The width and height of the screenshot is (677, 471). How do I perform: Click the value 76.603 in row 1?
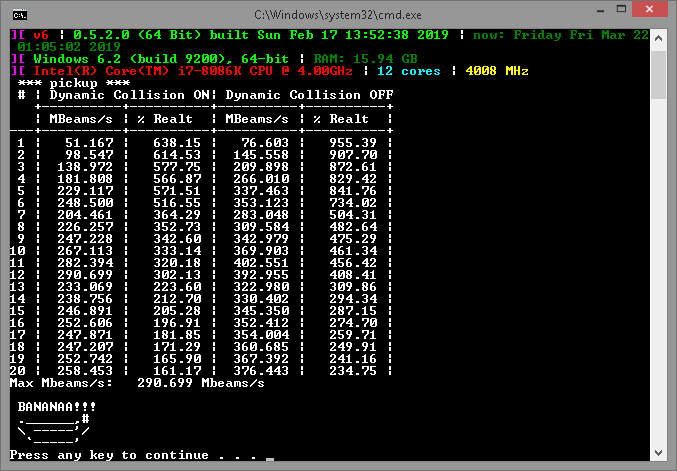(265, 143)
